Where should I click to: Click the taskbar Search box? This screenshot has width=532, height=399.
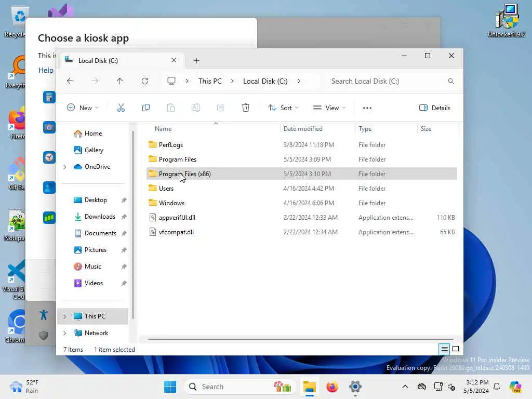point(240,387)
